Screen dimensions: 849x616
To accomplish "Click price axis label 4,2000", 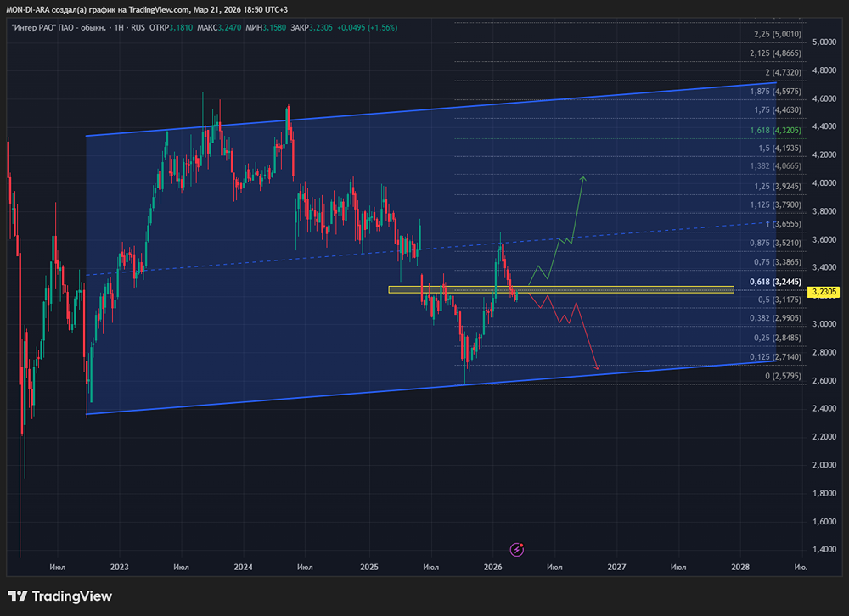I will [x=824, y=154].
